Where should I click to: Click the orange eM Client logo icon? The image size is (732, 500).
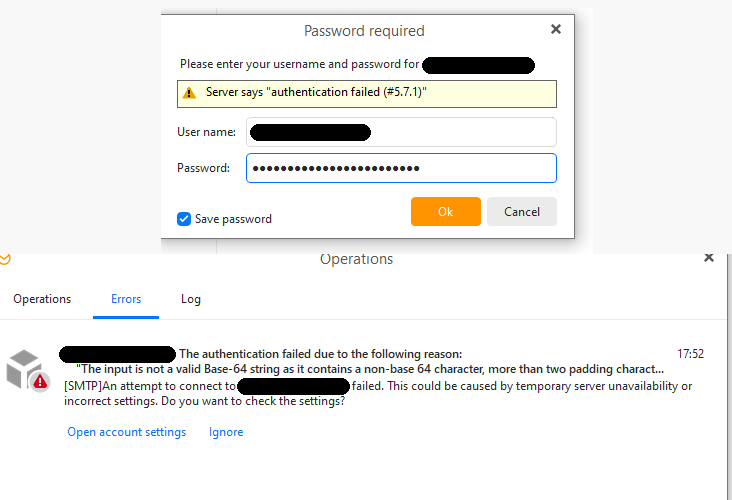click(x=5, y=259)
